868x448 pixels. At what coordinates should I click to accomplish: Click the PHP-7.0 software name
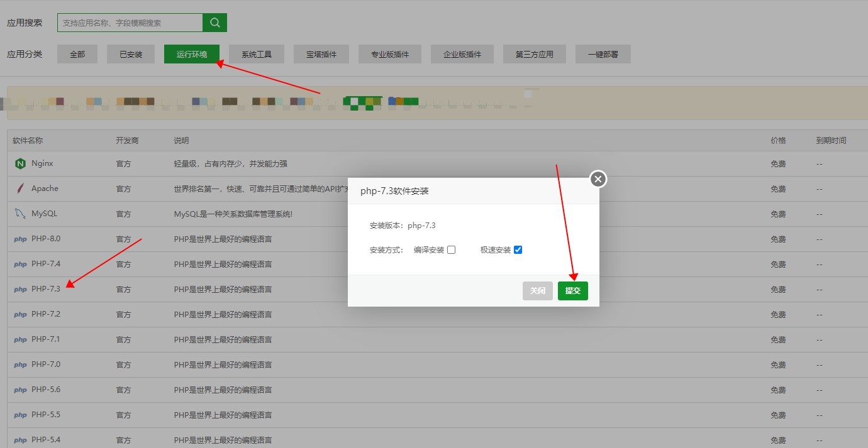(x=46, y=364)
